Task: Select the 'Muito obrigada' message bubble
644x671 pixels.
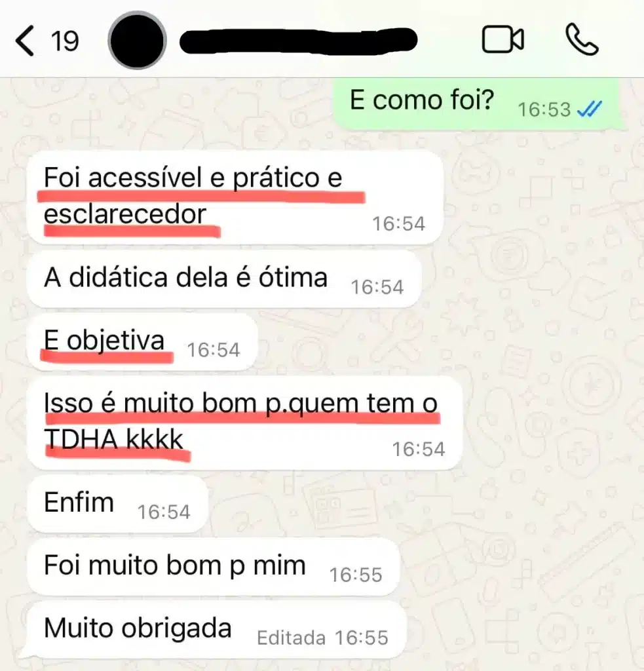Action: pos(216,630)
